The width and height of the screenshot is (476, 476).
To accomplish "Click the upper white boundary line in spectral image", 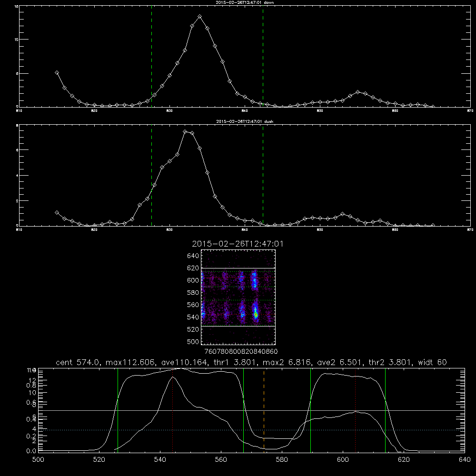I will tap(238, 268).
